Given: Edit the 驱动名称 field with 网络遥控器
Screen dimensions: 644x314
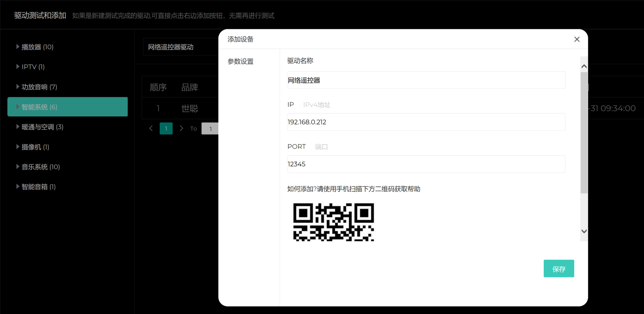Looking at the screenshot, I should click(426, 80).
